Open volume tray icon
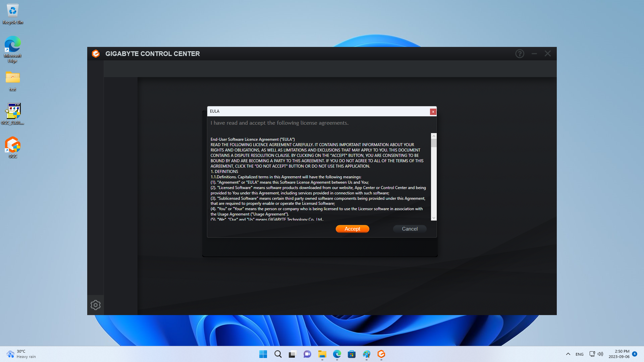Viewport: 644px width, 362px height. coord(600,354)
